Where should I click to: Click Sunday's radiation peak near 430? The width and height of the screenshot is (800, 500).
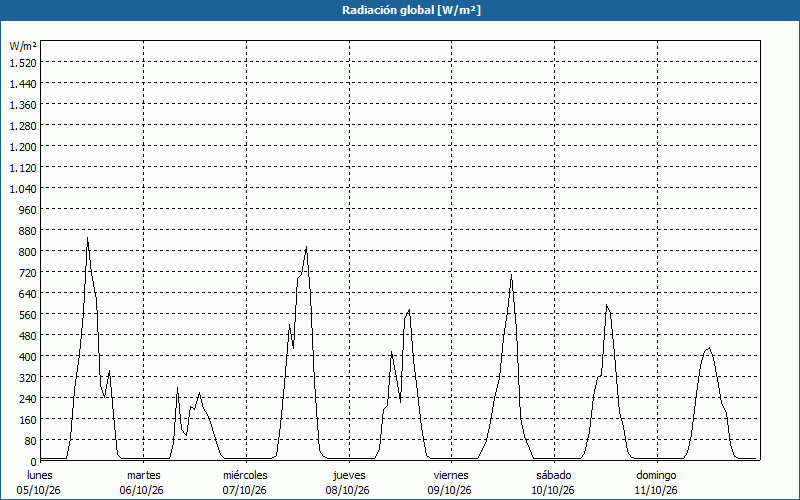click(x=709, y=348)
